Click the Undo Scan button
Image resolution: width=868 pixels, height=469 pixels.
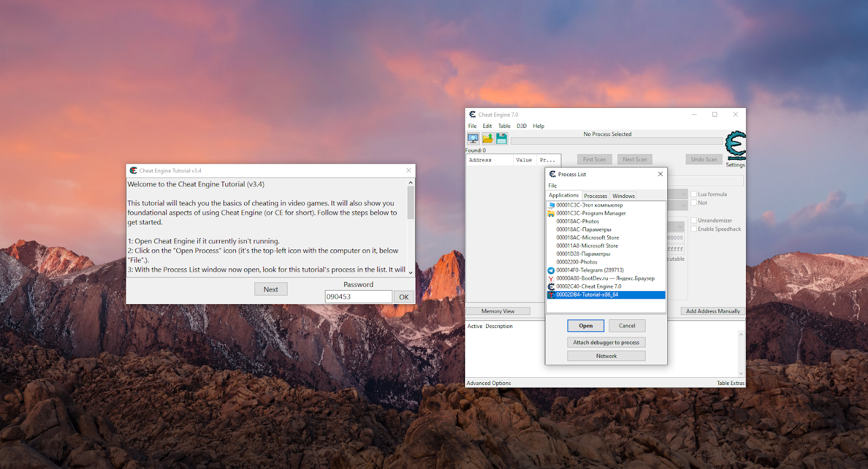(x=704, y=159)
